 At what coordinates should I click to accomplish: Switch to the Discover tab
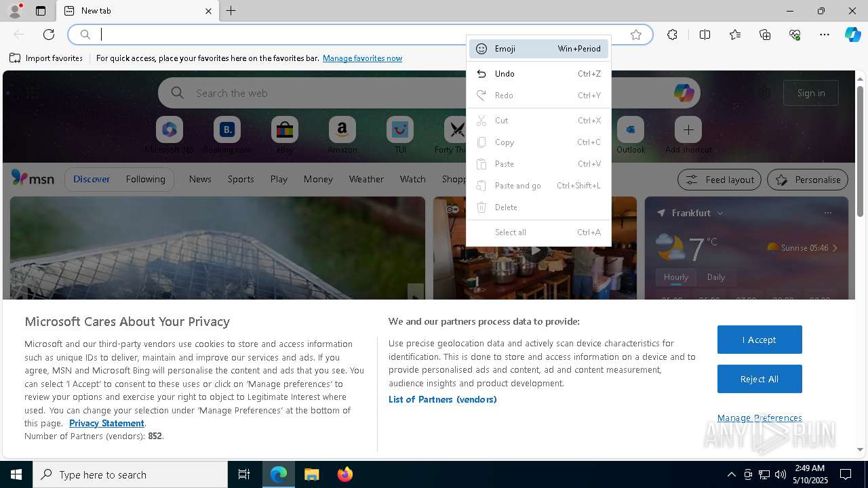coord(92,179)
